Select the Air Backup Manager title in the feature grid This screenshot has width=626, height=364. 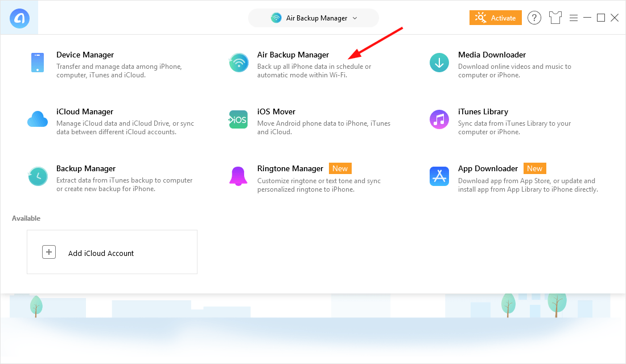coord(293,55)
